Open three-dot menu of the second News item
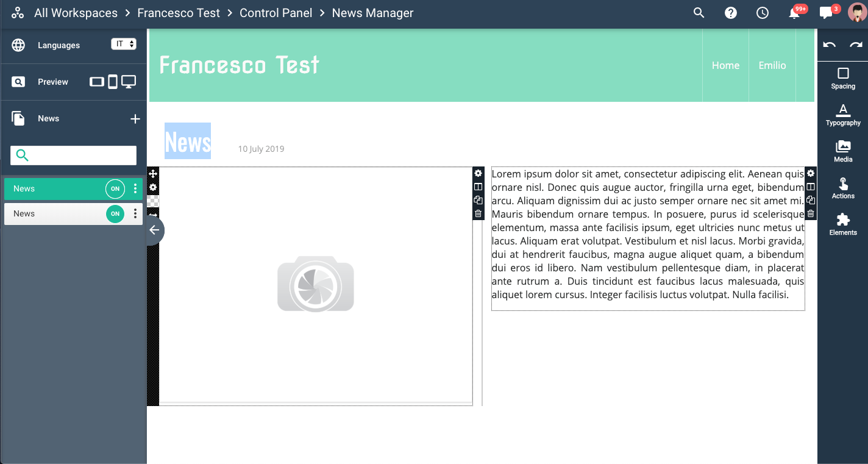868x464 pixels. click(x=135, y=214)
